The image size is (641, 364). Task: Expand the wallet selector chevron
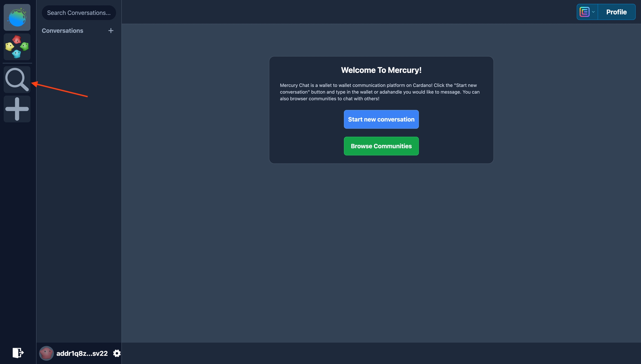593,12
